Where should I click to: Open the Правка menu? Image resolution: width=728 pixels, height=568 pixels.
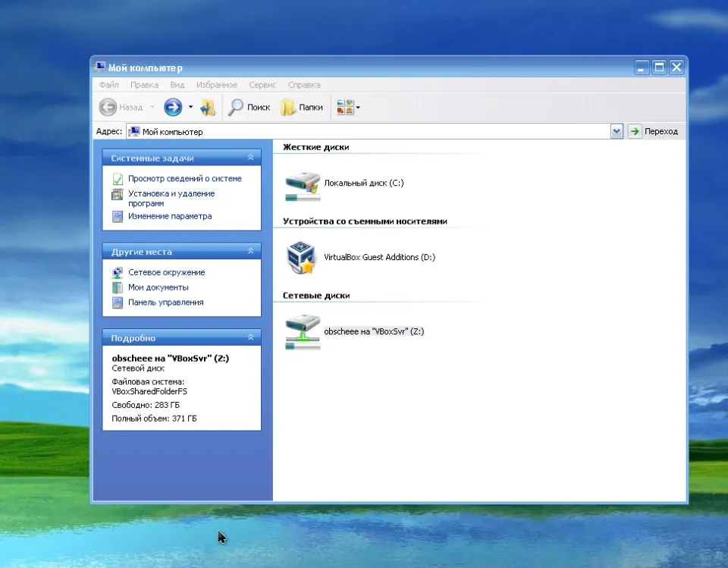click(x=144, y=85)
